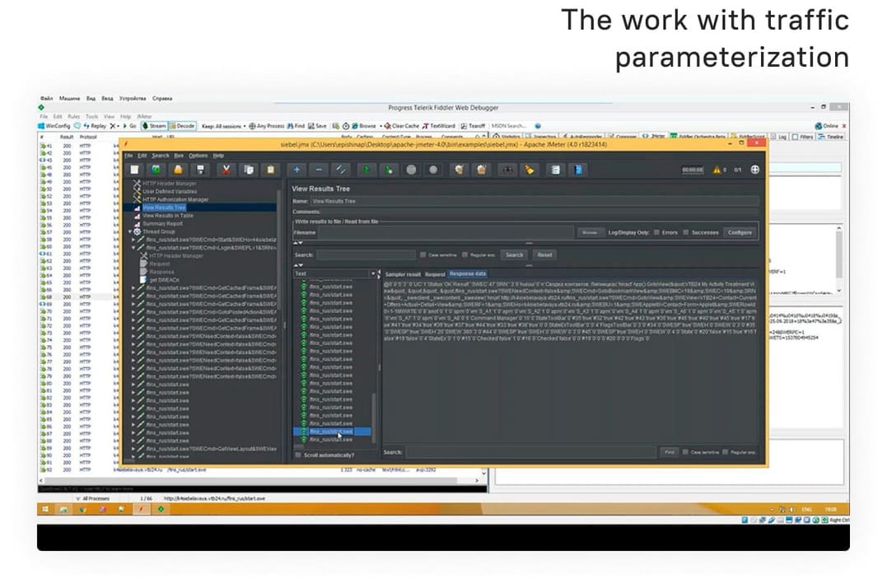
Task: Click the upper Search input field
Action: click(366, 255)
